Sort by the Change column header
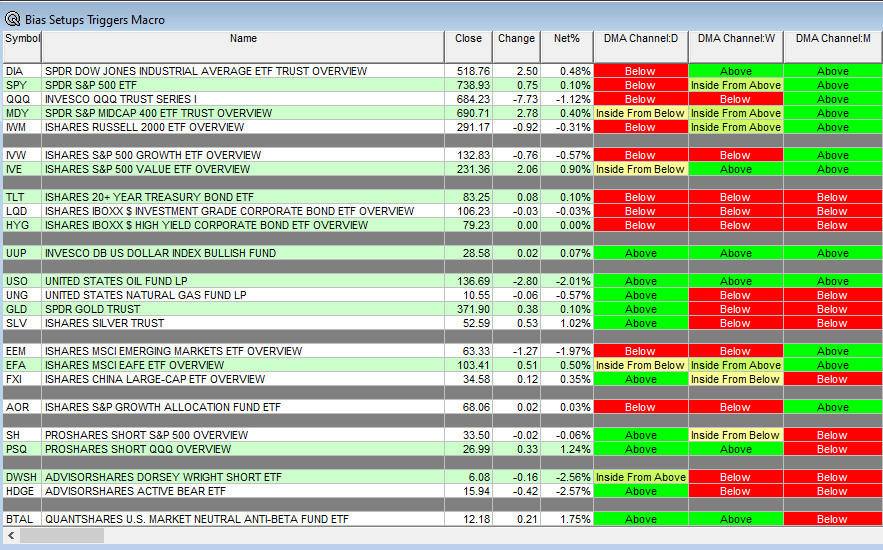 [516, 47]
